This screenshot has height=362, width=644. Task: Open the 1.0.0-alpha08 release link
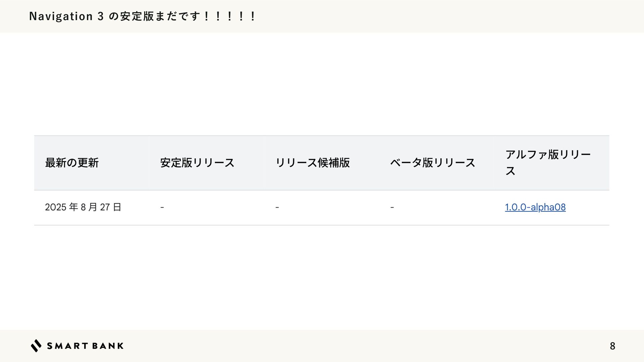[535, 207]
